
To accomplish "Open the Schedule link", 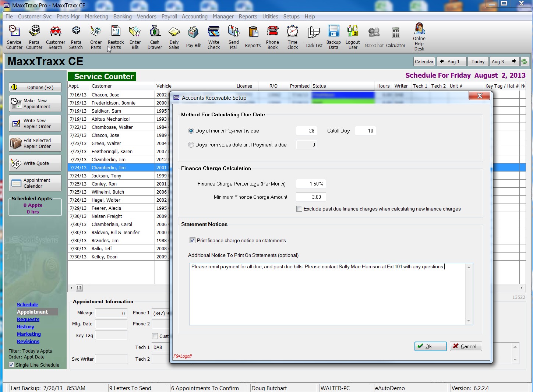I will [28, 304].
